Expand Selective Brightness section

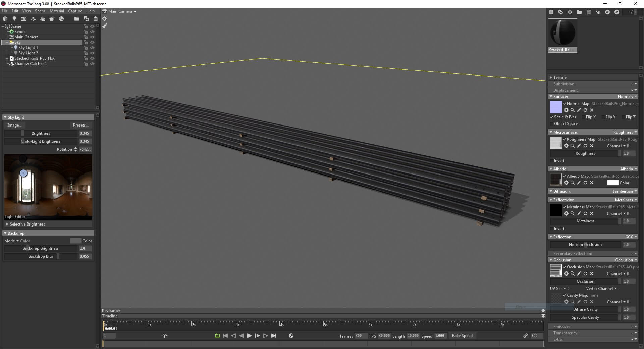pyautogui.click(x=7, y=224)
